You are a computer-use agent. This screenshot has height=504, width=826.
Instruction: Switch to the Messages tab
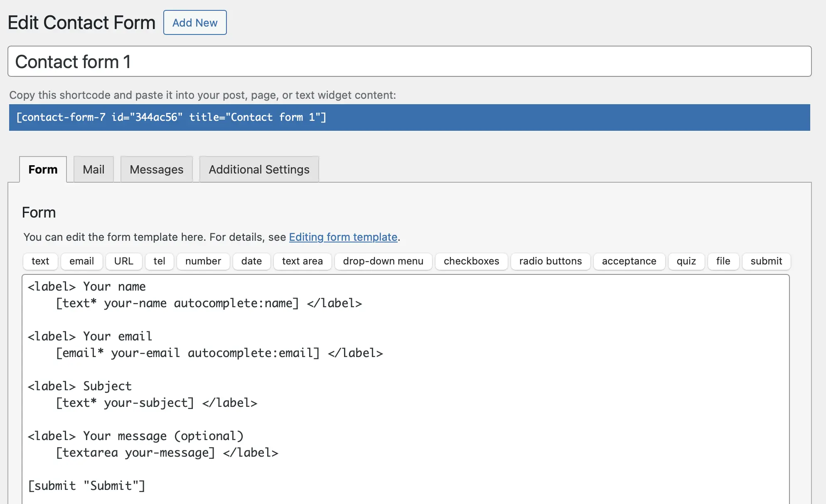(156, 169)
